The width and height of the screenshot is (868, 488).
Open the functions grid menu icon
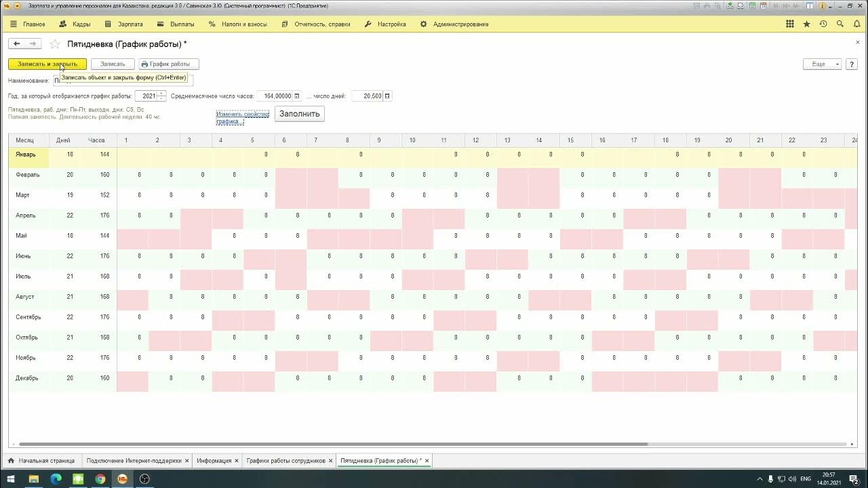coord(790,24)
